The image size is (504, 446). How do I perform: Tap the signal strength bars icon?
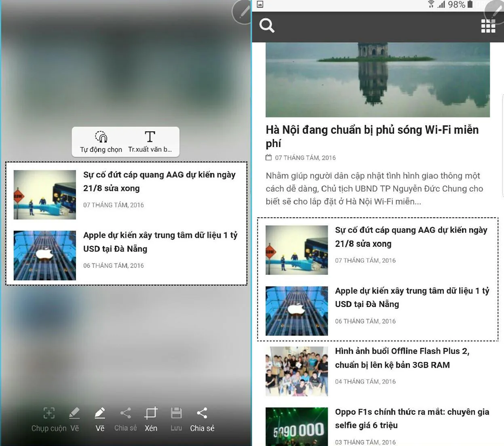[x=441, y=4]
